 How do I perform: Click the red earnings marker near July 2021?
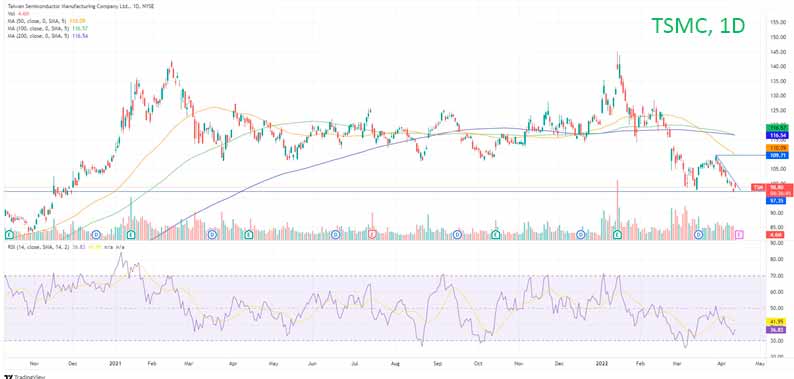pyautogui.click(x=372, y=235)
